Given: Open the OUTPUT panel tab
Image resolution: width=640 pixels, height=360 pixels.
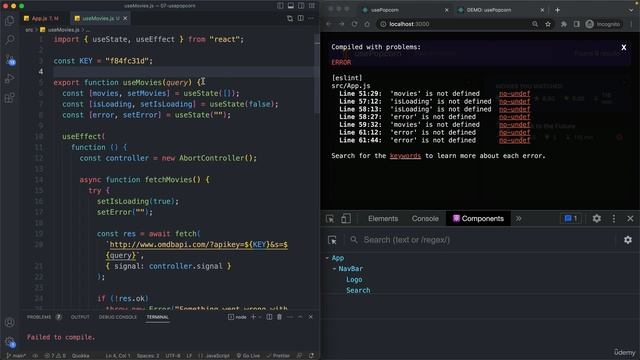Looking at the screenshot, I should (80, 317).
